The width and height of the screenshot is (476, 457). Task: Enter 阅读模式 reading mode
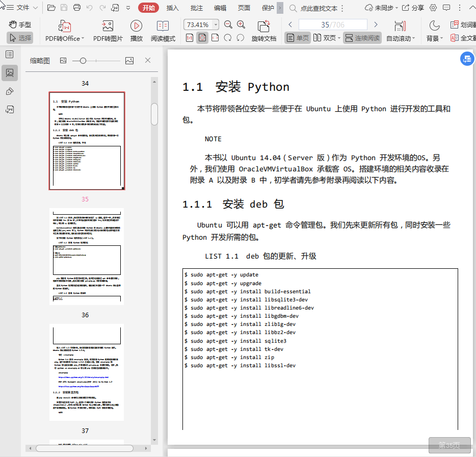coord(163,31)
